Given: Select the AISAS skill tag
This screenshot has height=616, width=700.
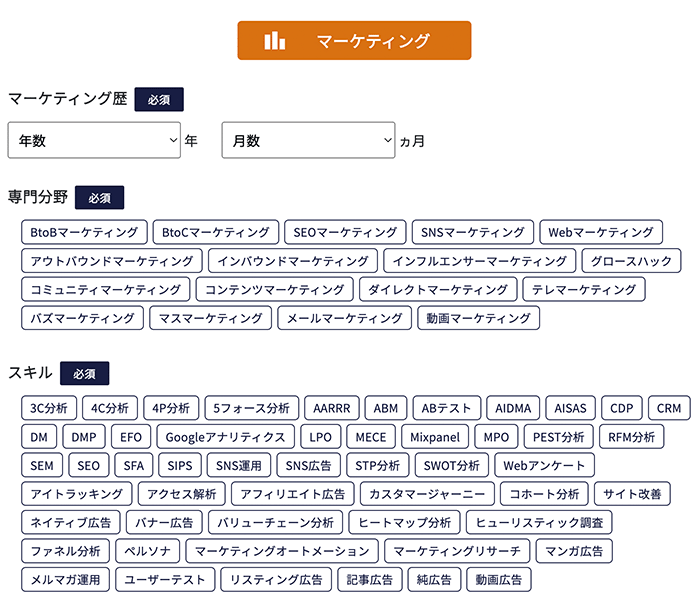Looking at the screenshot, I should (x=571, y=408).
